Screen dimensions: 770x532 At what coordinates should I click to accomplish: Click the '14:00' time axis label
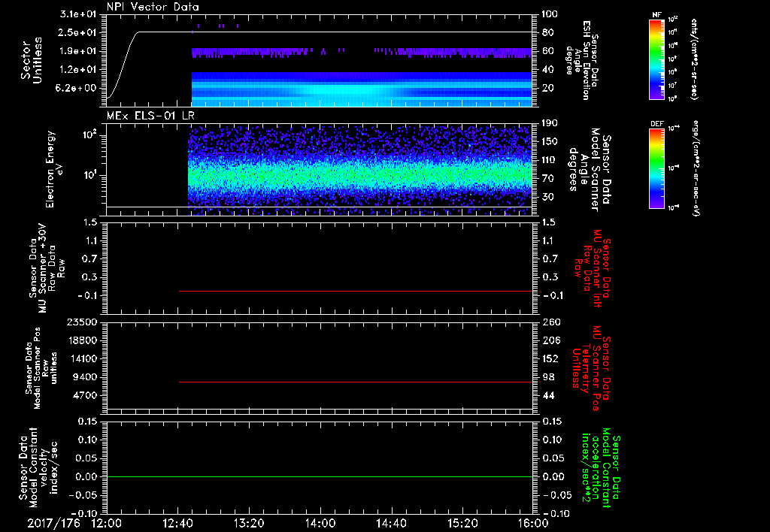point(320,523)
